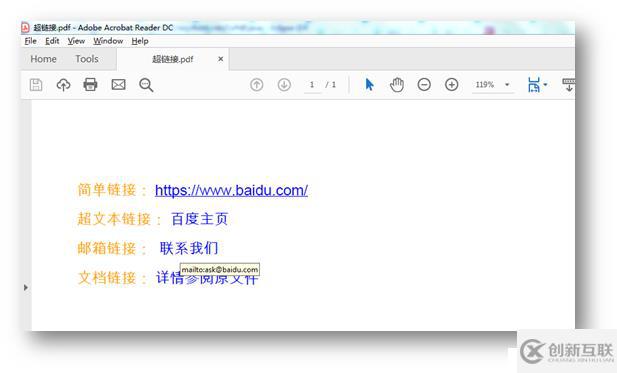Switch to the Tools tab
The height and width of the screenshot is (373, 617).
[87, 59]
